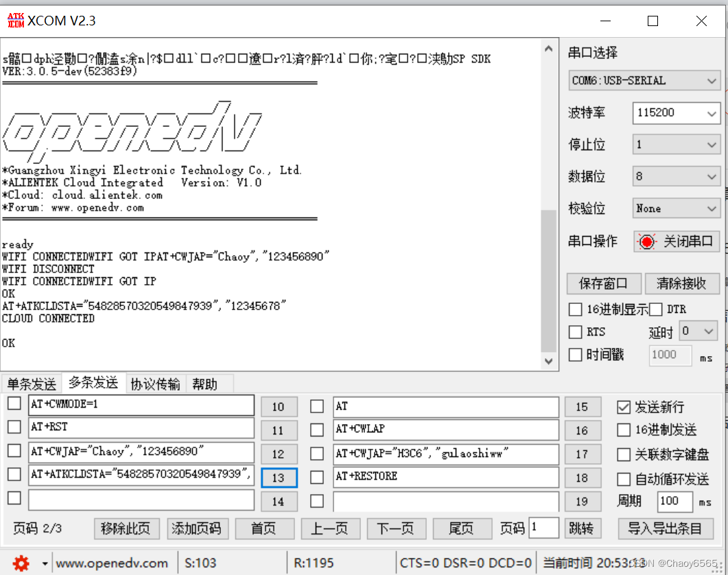Switch to the 单条发送 tab

pyautogui.click(x=32, y=384)
